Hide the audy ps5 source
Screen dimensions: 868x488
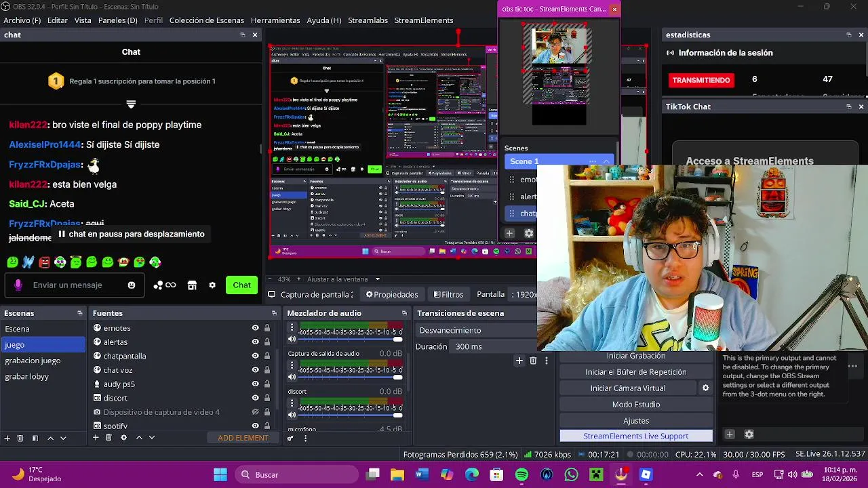point(256,384)
